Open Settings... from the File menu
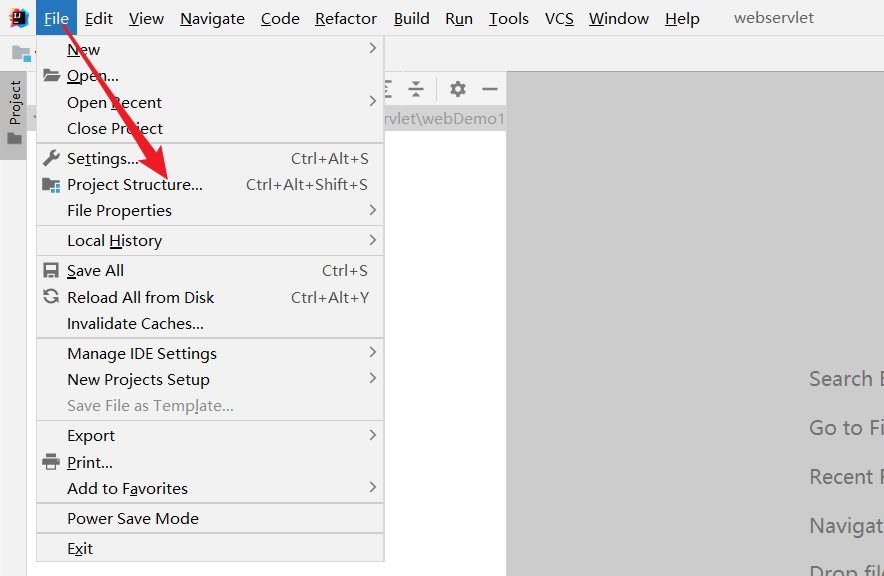 [210, 158]
